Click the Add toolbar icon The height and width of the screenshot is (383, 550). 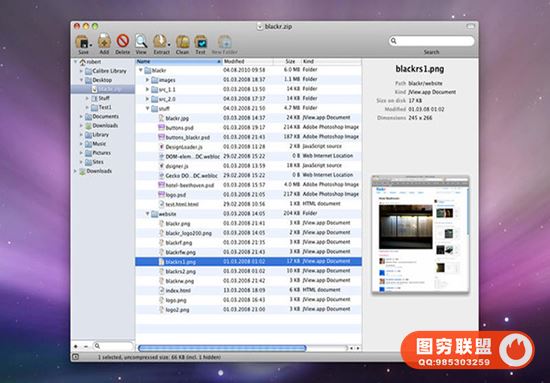[104, 41]
